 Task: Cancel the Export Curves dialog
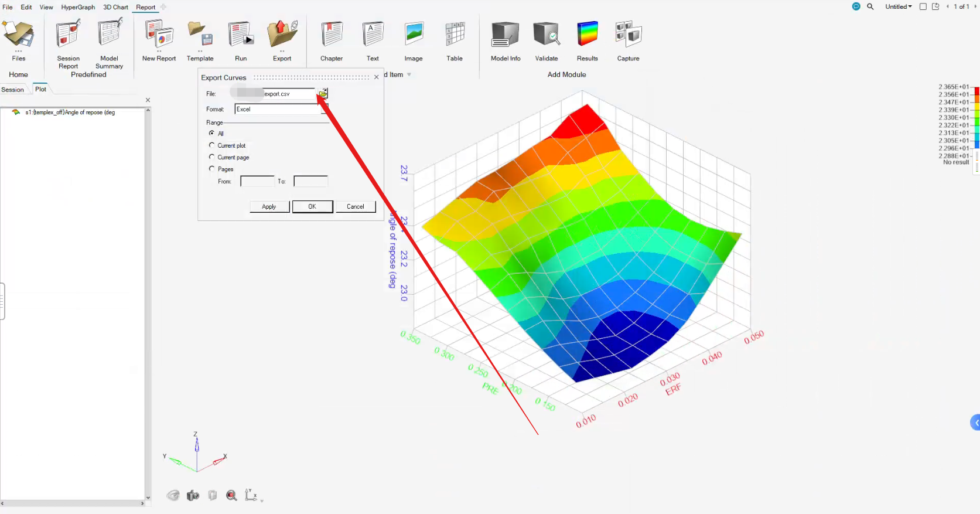tap(355, 206)
